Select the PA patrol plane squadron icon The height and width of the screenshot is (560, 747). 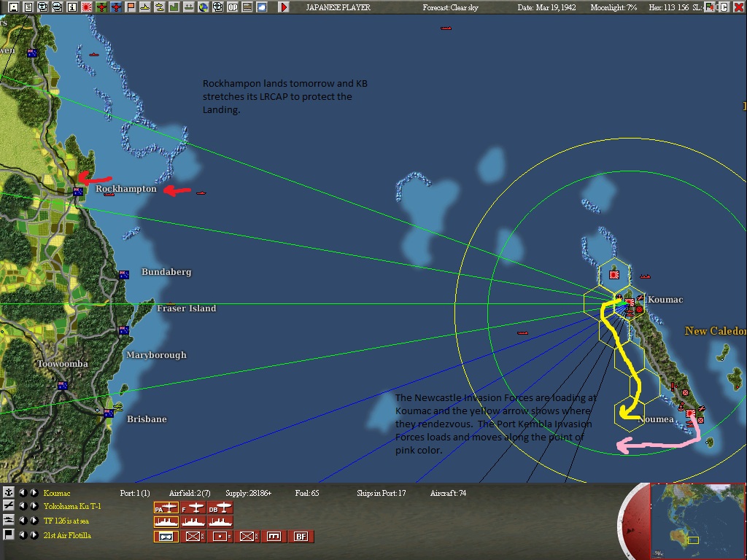point(165,507)
